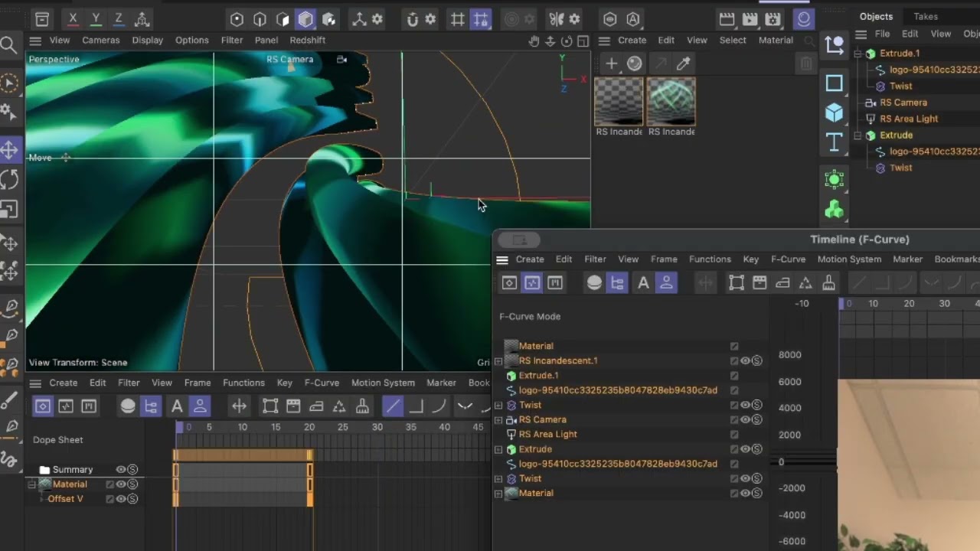The image size is (980, 551).
Task: Select the Move tool in the left sidebar
Action: pos(9,150)
